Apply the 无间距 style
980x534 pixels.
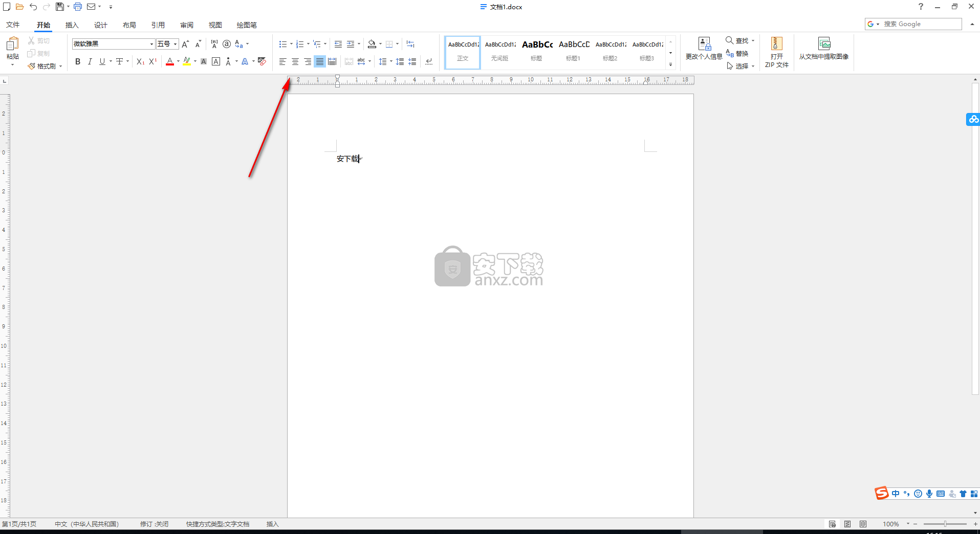(x=500, y=52)
